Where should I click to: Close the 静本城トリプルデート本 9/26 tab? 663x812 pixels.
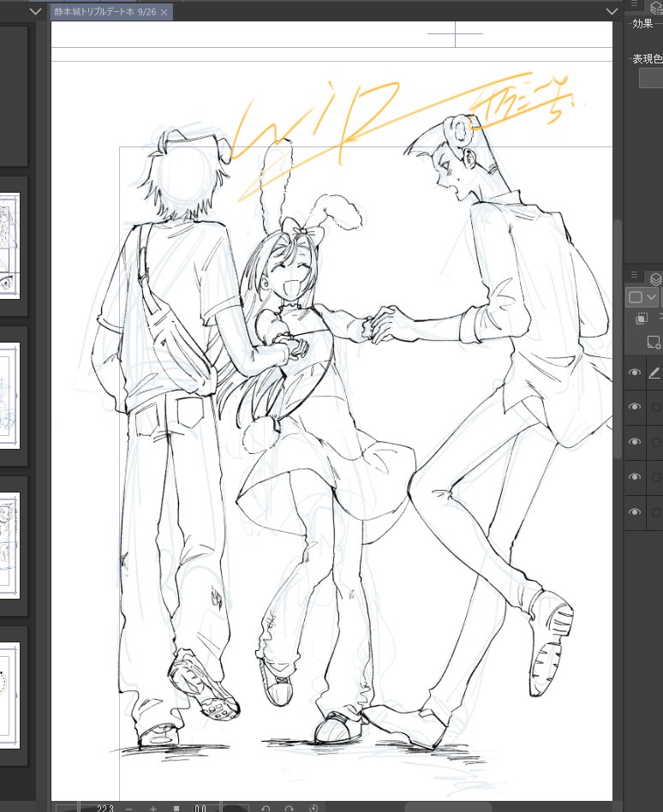164,13
